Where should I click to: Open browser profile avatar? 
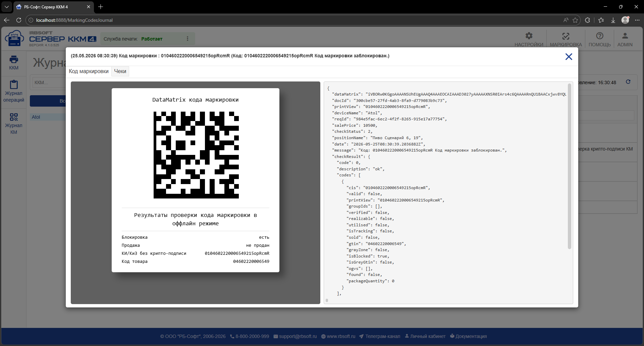tap(625, 20)
